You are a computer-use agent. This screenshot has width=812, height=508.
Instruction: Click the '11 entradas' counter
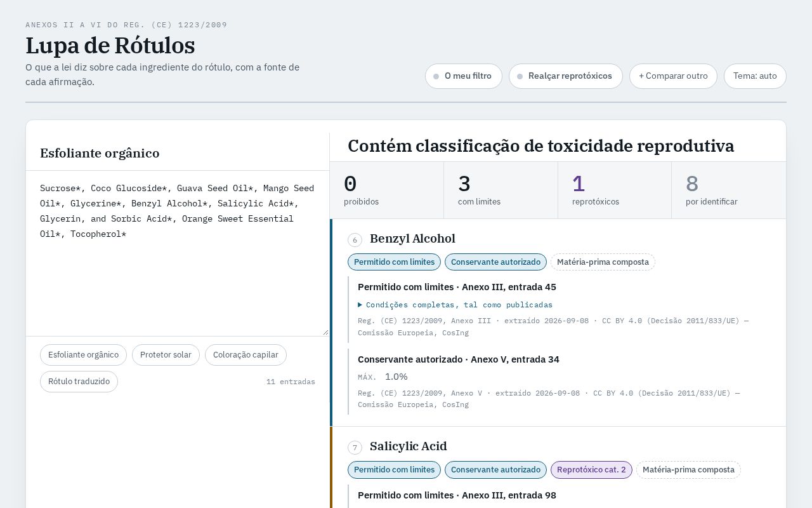coord(291,382)
